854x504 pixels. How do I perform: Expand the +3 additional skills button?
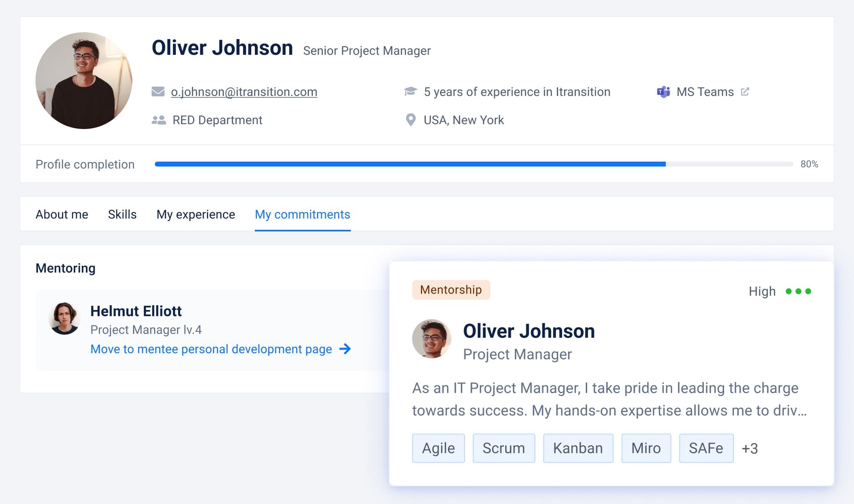pyautogui.click(x=750, y=448)
